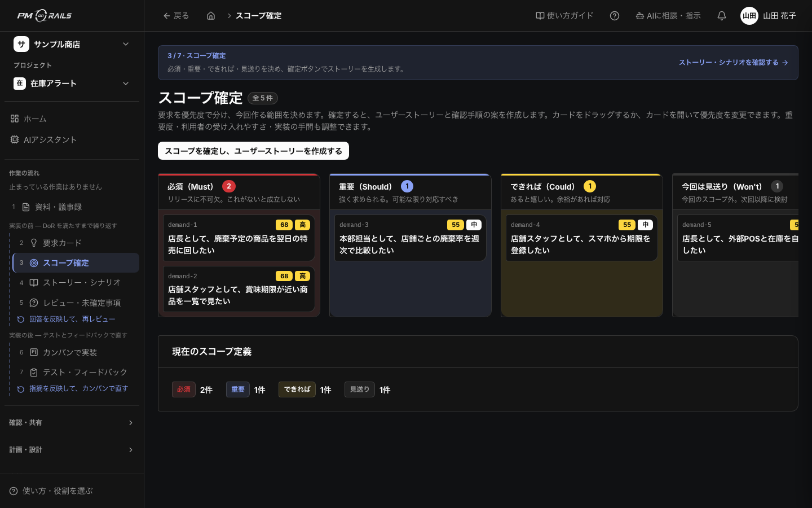Open AIアシスタント in the sidebar
This screenshot has width=812, height=508.
pos(72,139)
